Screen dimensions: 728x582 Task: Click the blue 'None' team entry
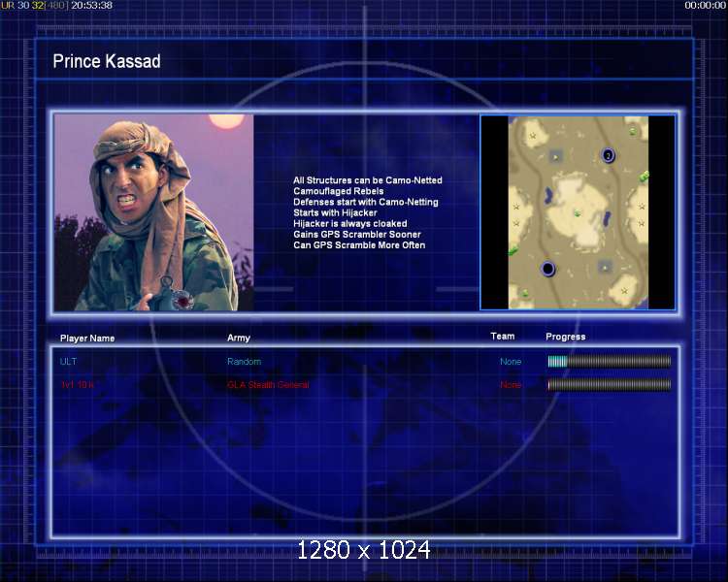tap(511, 361)
